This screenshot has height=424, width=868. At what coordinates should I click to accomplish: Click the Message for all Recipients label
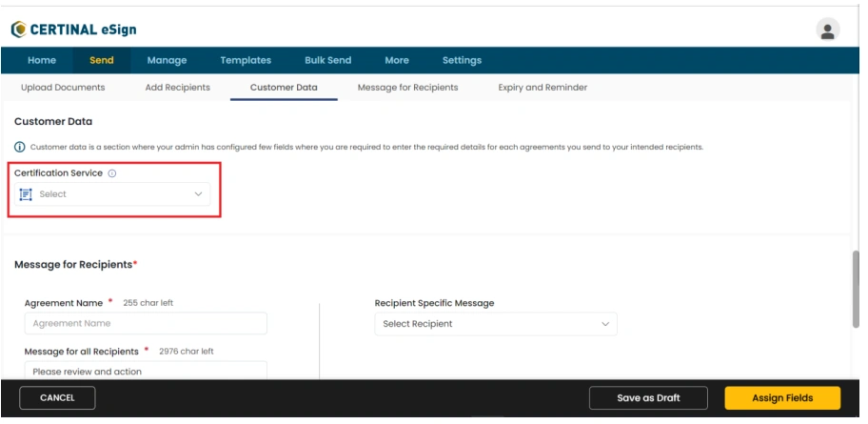coord(82,352)
